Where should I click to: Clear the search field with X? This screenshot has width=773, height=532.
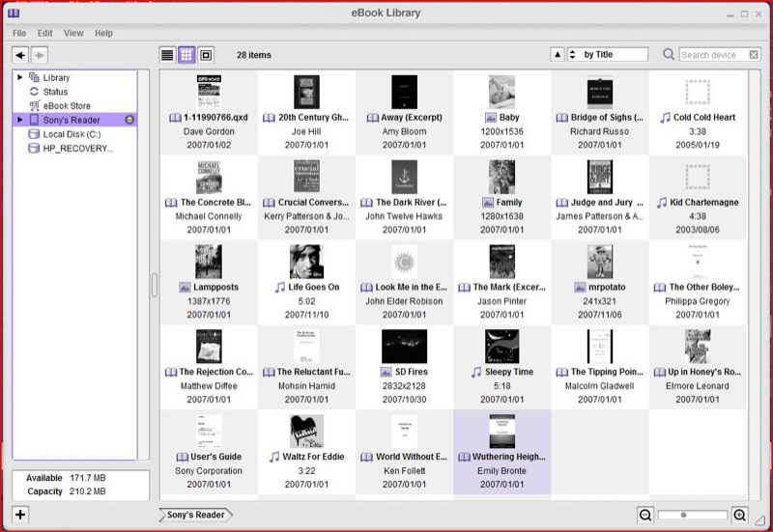(x=754, y=55)
